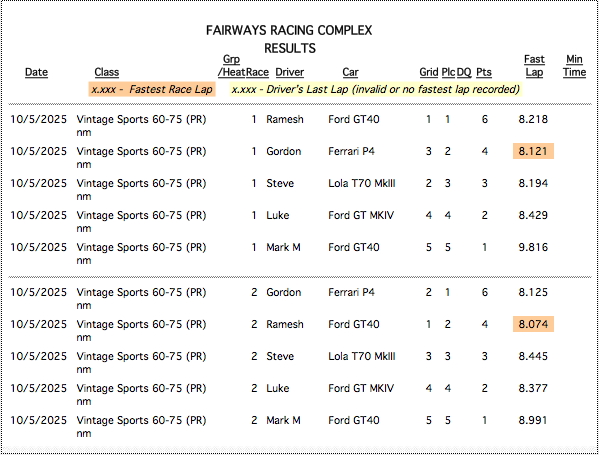The width and height of the screenshot is (599, 455).
Task: Select Ferrari P4 in race 2
Action: pyautogui.click(x=351, y=292)
